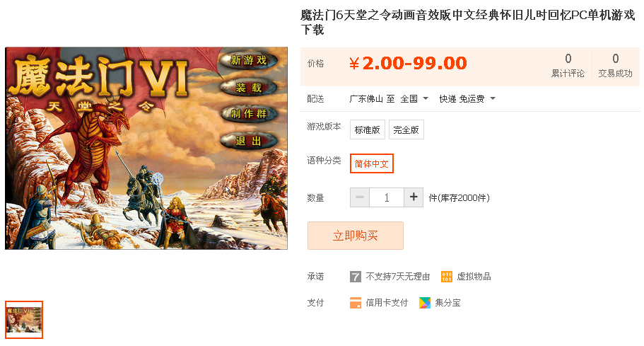Screen dimensions: 644x346
Task: Click the 虚拟物品 label text
Action: (474, 277)
